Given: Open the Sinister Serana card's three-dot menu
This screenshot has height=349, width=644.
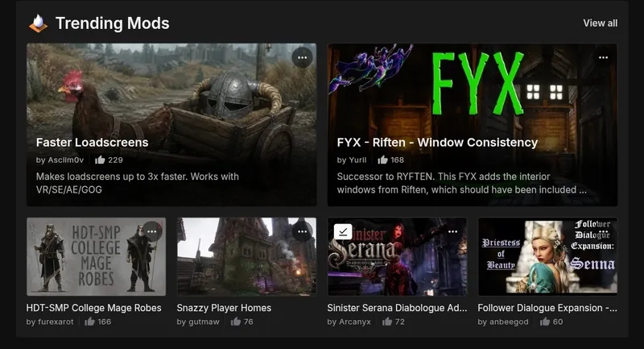Looking at the screenshot, I should [x=452, y=232].
